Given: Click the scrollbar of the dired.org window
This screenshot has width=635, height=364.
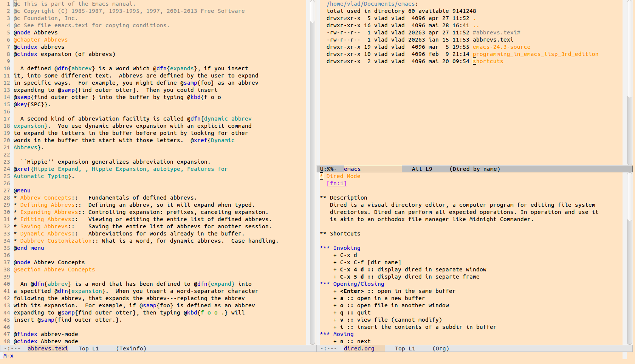Looking at the screenshot, I should pyautogui.click(x=630, y=259).
